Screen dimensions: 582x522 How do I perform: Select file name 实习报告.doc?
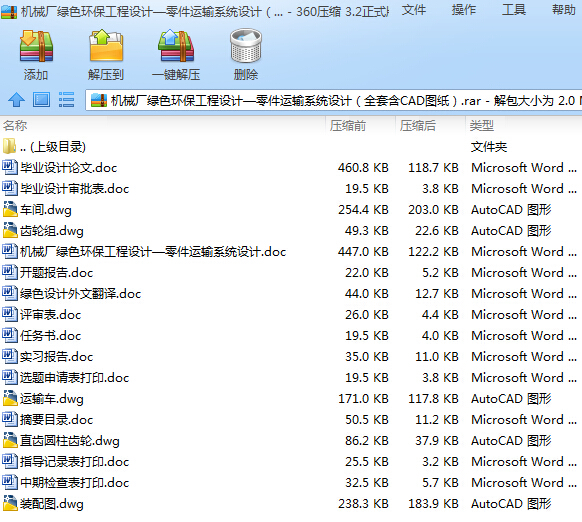[56, 357]
